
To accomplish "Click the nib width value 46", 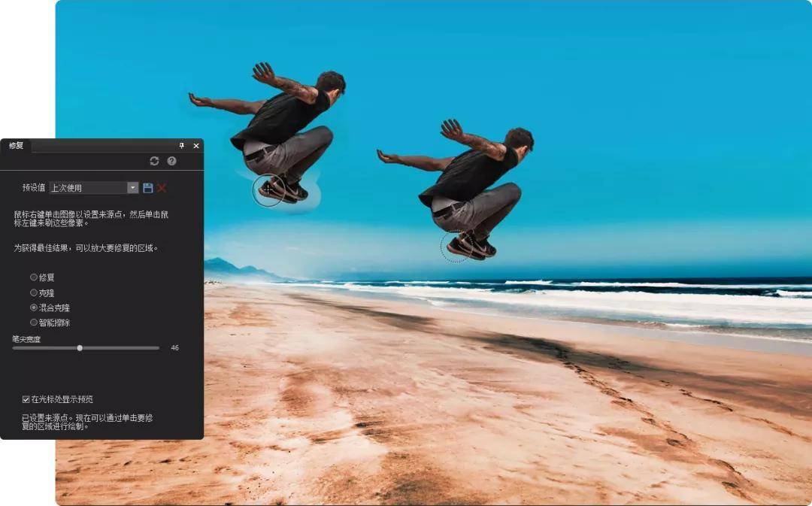I will 174,348.
